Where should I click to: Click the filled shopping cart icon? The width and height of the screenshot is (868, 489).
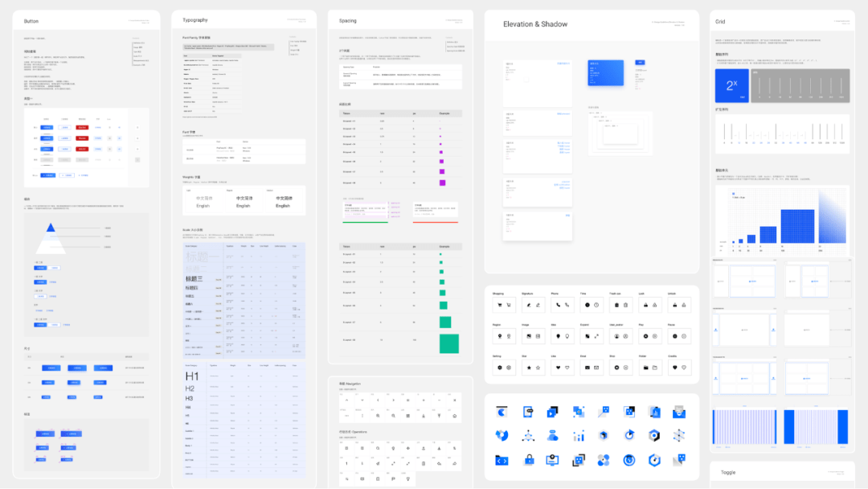[x=499, y=306]
